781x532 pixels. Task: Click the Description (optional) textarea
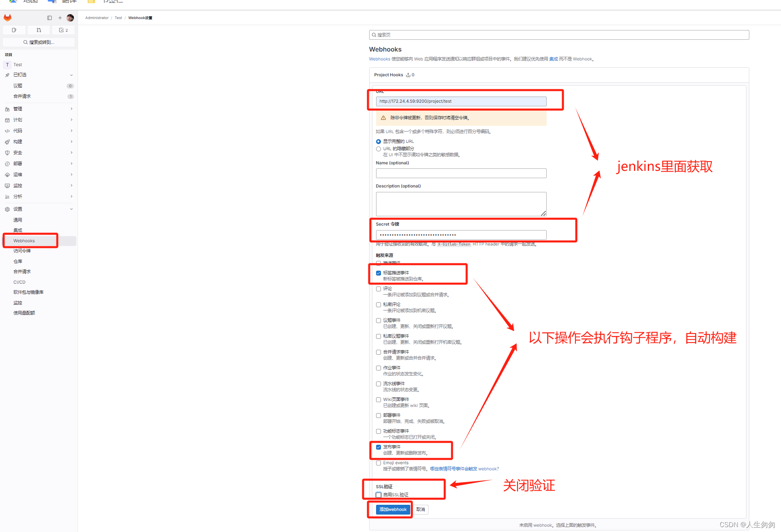(461, 204)
